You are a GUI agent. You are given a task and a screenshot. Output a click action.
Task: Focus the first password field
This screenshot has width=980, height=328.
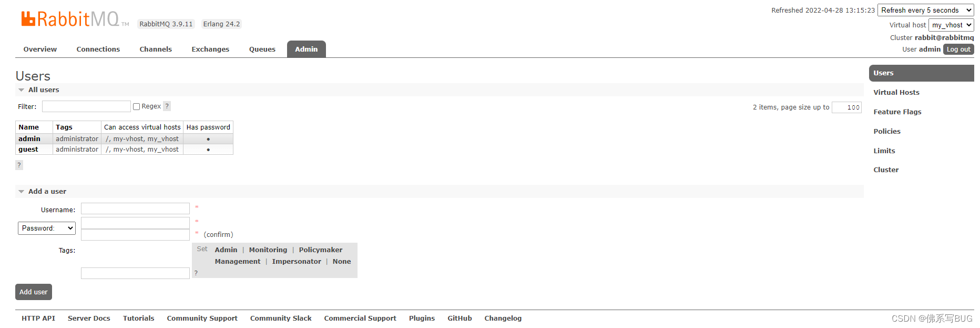(135, 223)
